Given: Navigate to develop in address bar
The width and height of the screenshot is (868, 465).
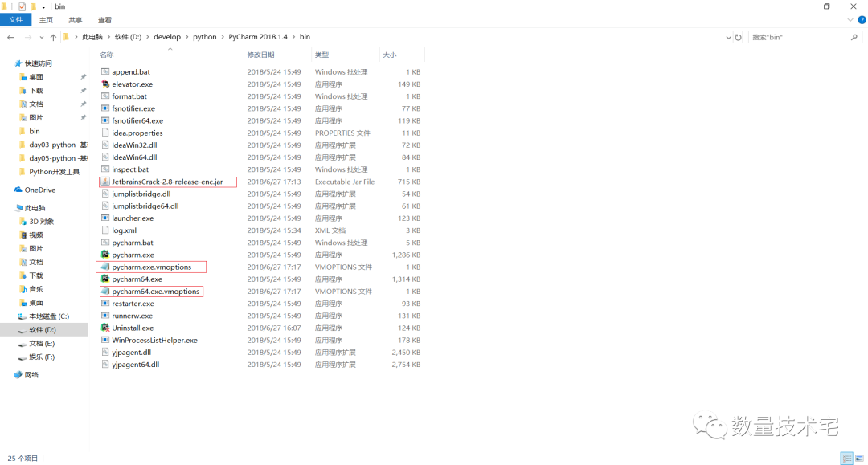Looking at the screenshot, I should (x=167, y=37).
